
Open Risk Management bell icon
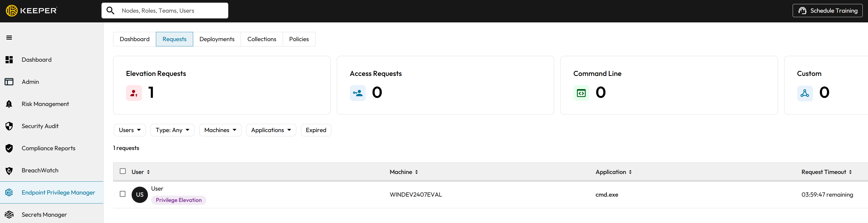coord(9,104)
